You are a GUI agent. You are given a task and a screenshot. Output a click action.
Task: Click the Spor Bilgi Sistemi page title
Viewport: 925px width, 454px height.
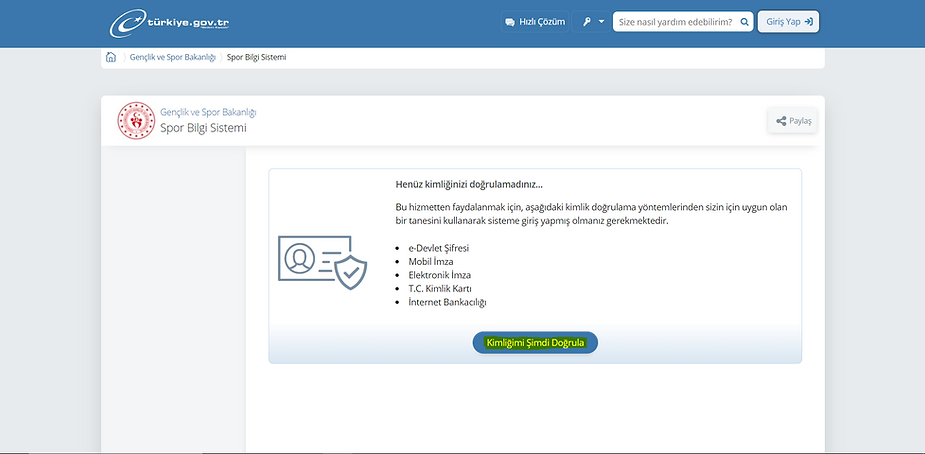pos(203,129)
